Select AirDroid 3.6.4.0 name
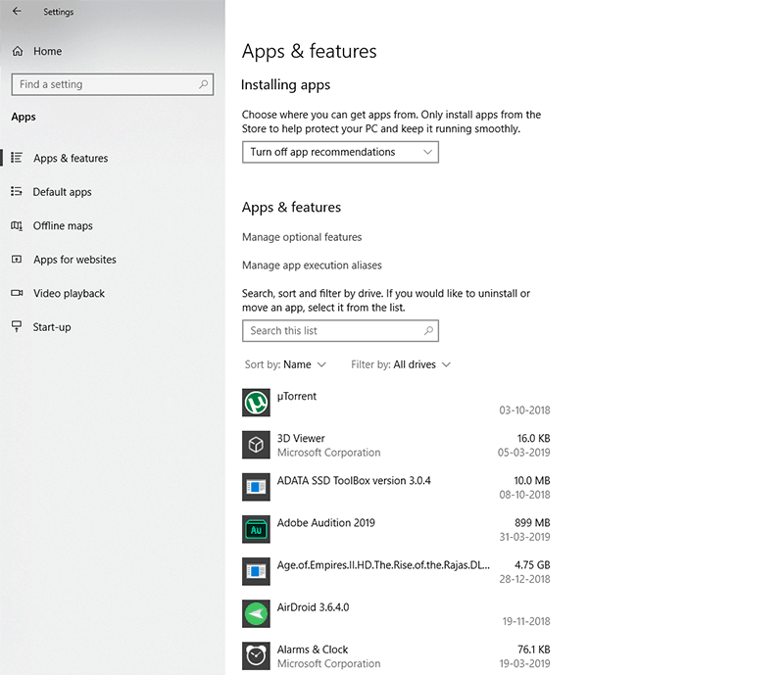 pos(313,607)
